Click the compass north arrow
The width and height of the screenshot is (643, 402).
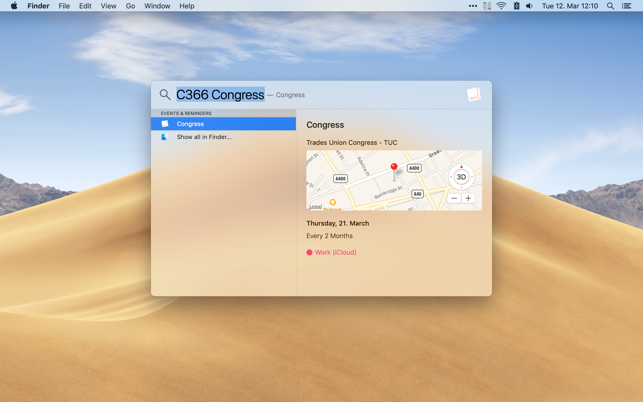[x=461, y=167]
